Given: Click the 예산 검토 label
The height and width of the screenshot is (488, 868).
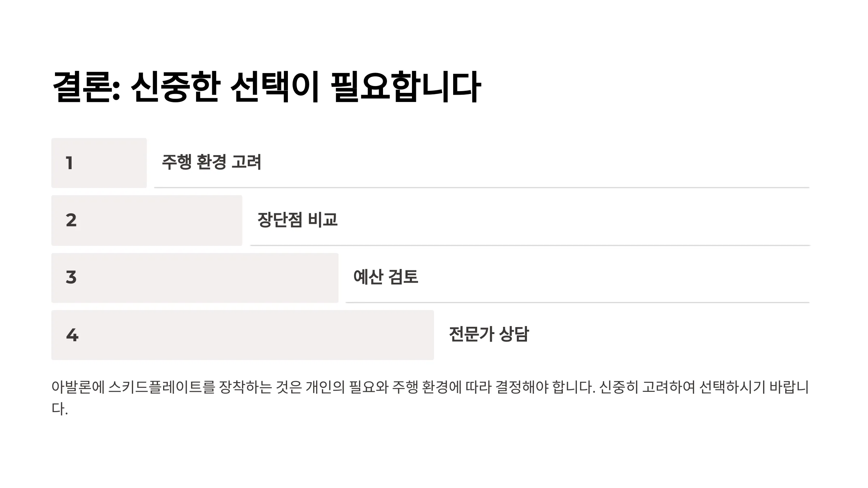Looking at the screenshot, I should pos(386,277).
